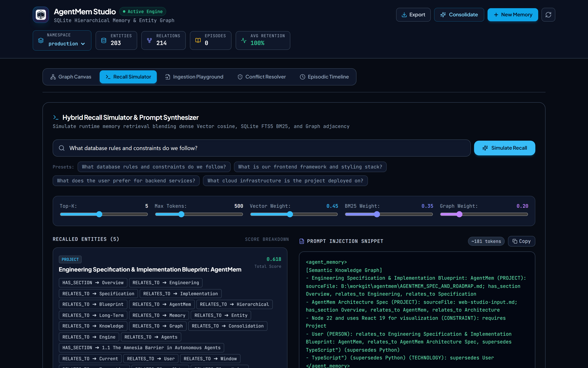
Task: Click the Export button
Action: coord(413,15)
